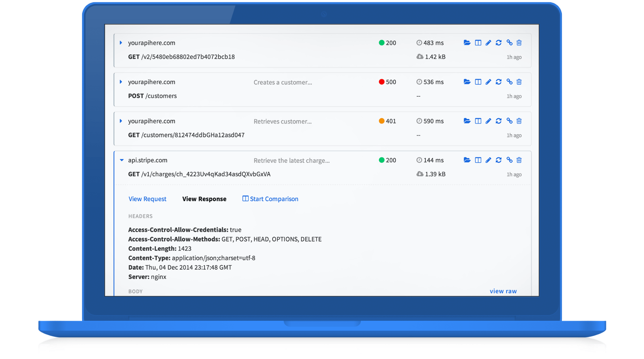Copy share link for the 401 request

pos(509,121)
